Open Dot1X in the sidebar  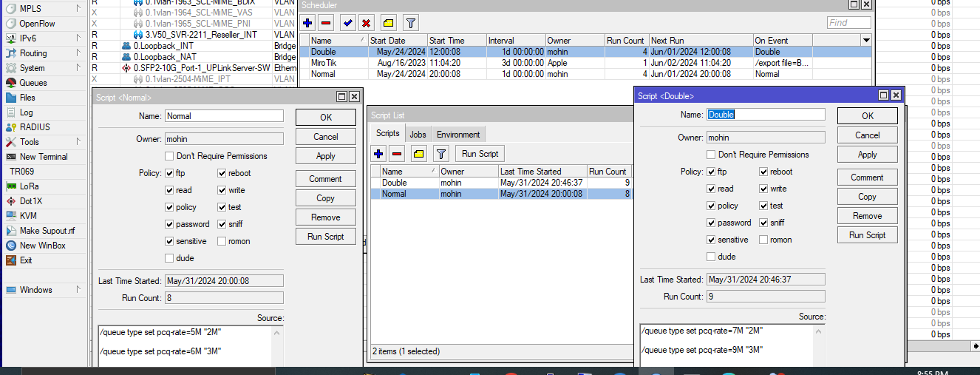[30, 201]
